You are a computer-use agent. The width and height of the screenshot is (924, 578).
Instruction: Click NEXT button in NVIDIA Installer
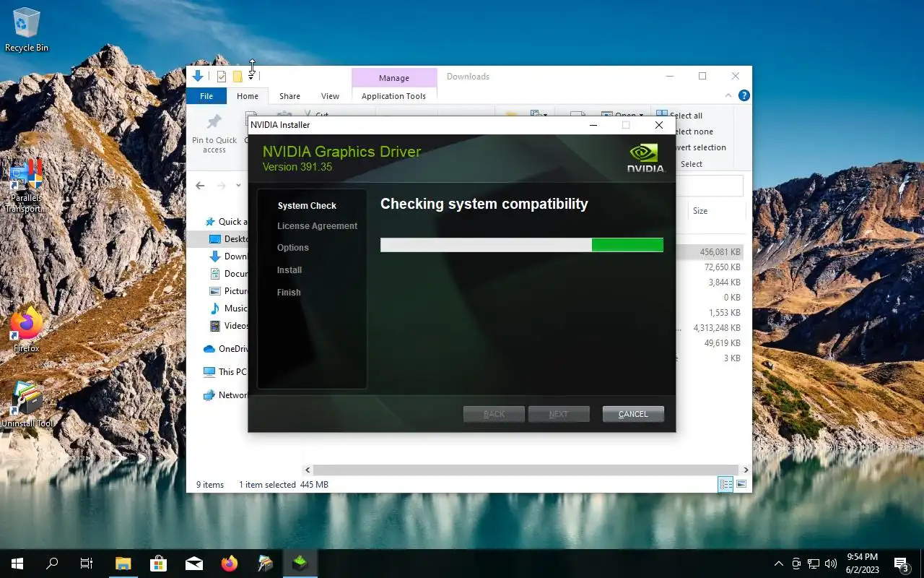(559, 414)
